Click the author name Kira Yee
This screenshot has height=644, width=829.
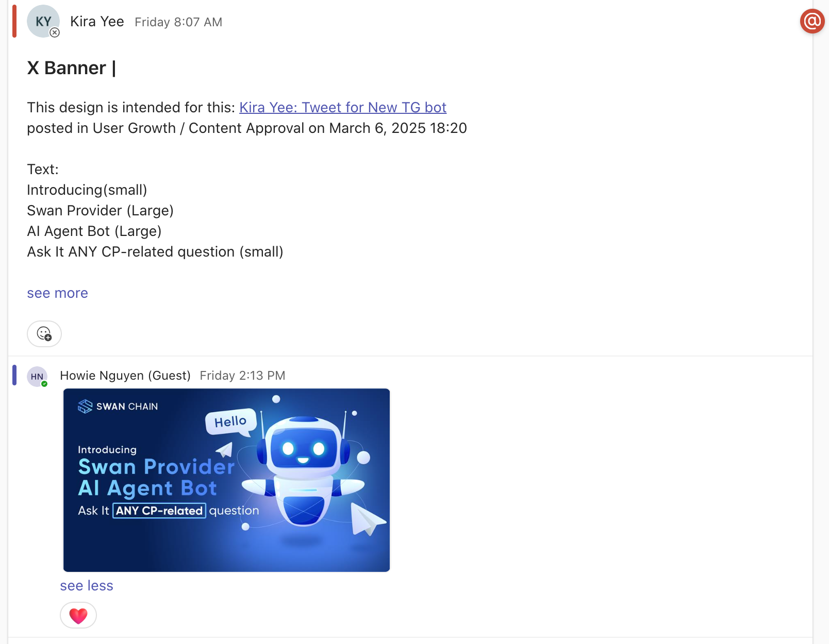97,22
